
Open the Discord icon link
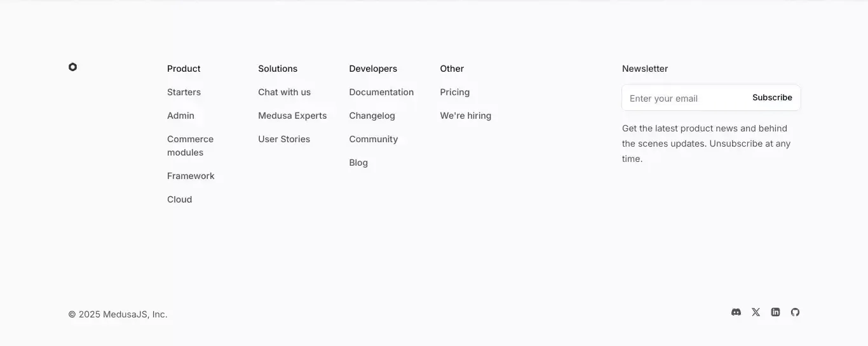[x=736, y=312]
